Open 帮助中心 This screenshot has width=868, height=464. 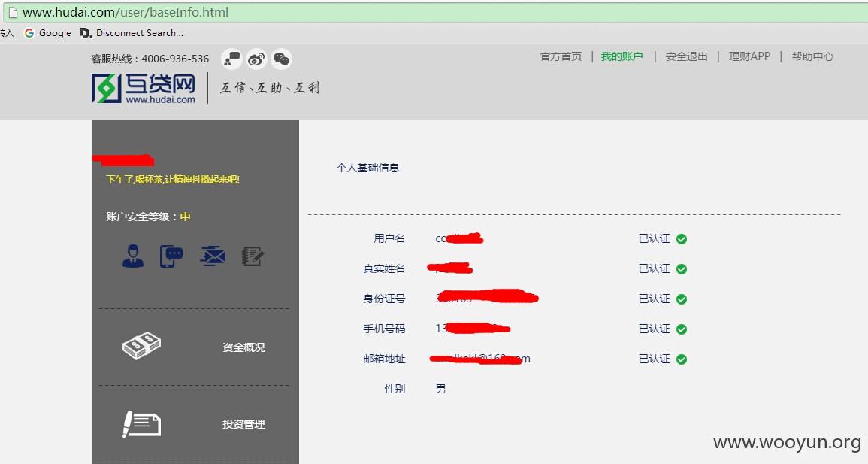(812, 56)
